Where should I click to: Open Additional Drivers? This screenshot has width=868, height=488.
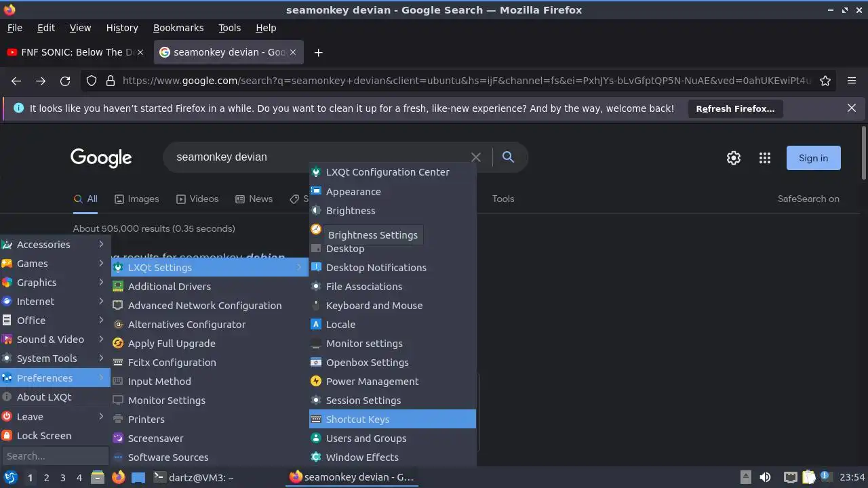click(x=210, y=286)
